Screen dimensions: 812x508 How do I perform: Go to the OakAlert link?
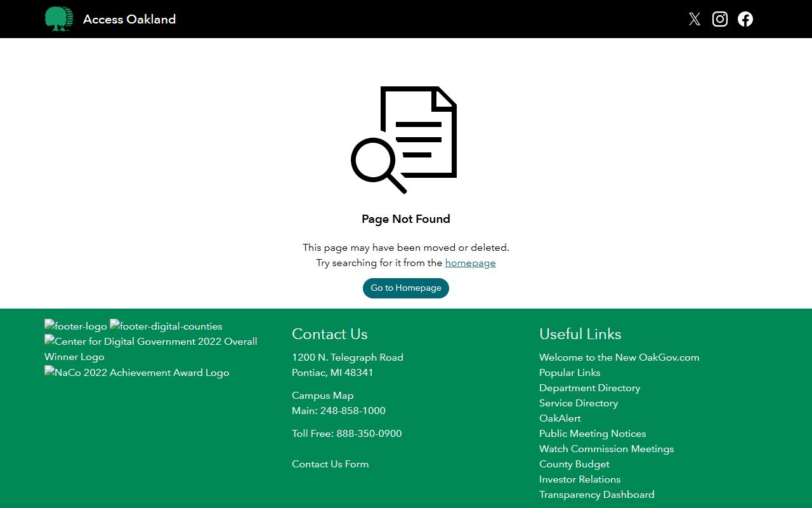tap(560, 418)
